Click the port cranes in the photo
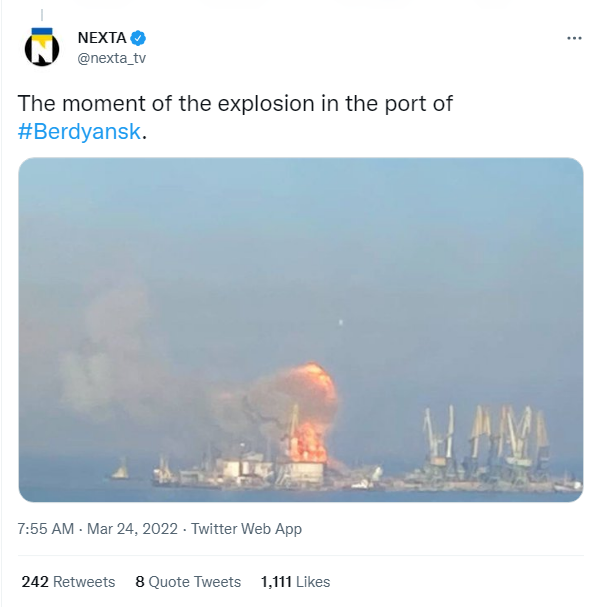Viewport: 600px width, 607px height. tap(490, 440)
